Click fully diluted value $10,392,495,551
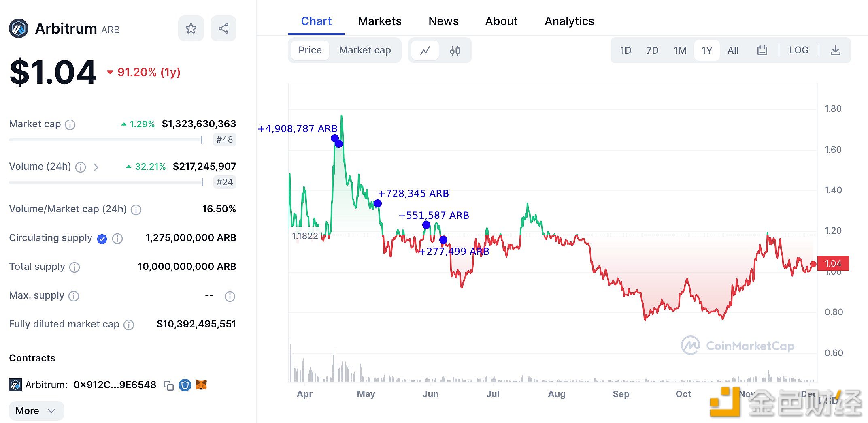The width and height of the screenshot is (868, 423). [x=196, y=324]
